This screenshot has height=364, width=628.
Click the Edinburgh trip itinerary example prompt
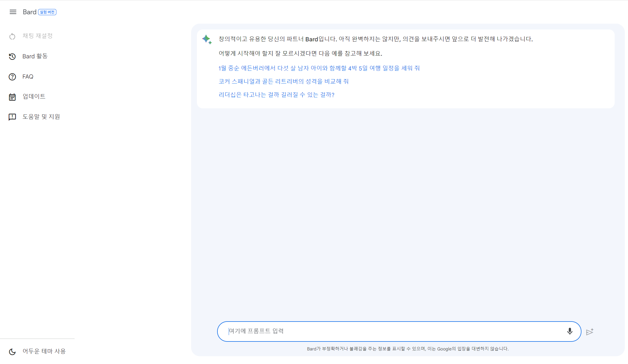(319, 68)
